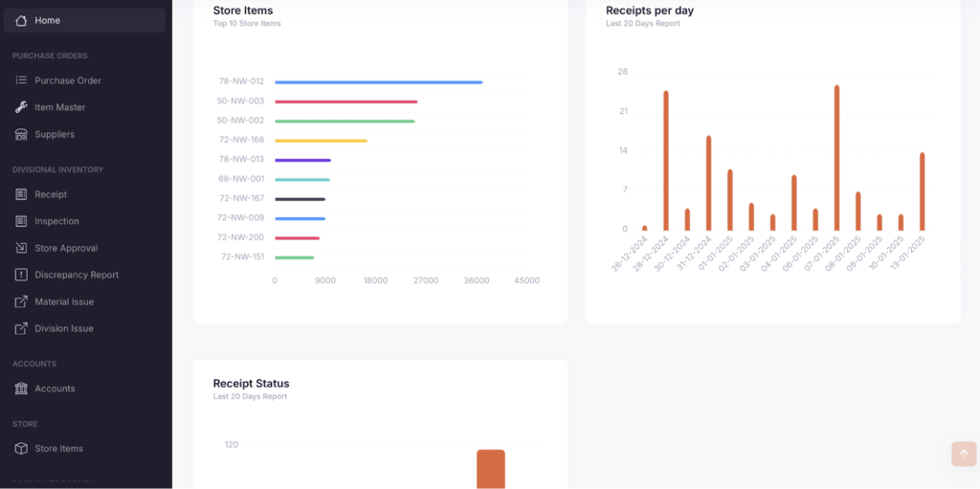
Task: Click the Material Issue external-link icon
Action: tap(21, 301)
